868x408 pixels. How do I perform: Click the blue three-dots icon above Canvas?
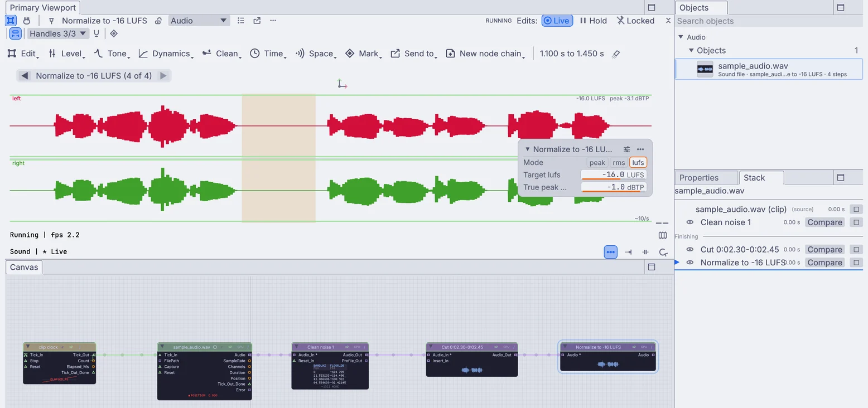[611, 252]
